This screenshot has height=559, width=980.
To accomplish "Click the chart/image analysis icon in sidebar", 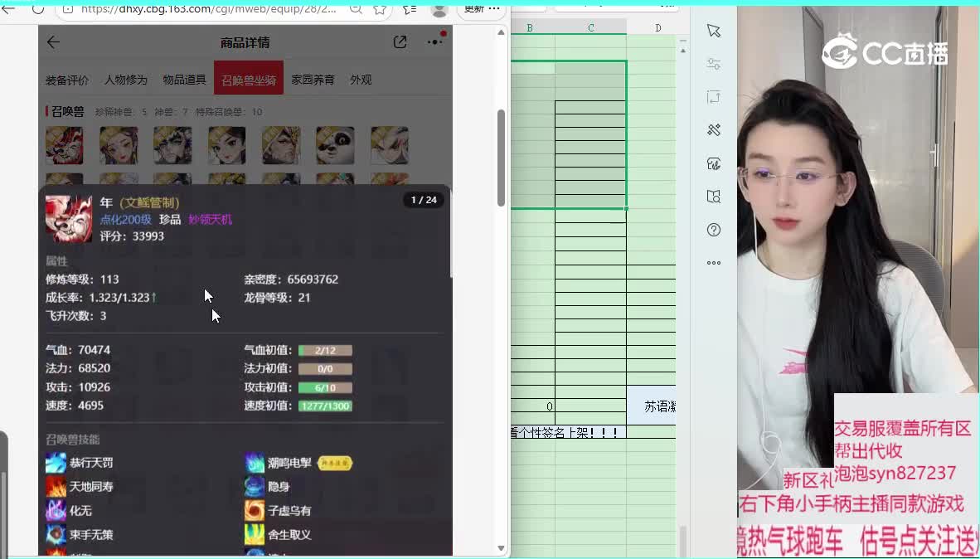I will pyautogui.click(x=714, y=164).
